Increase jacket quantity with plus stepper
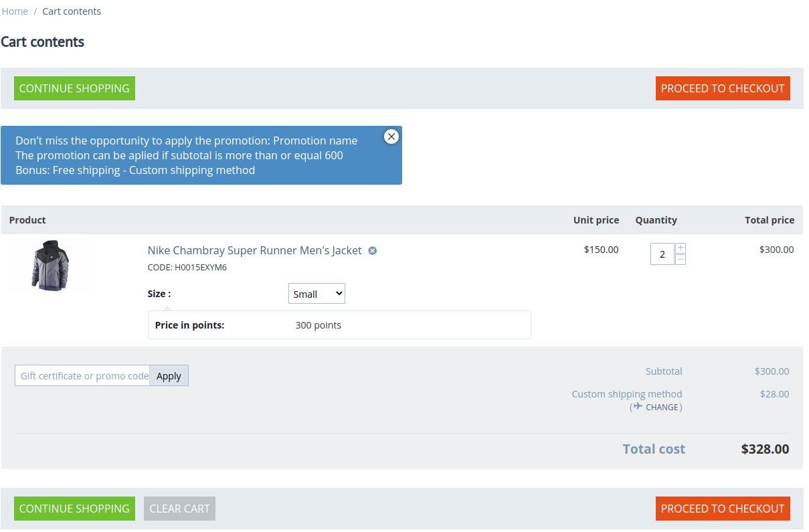 tap(681, 248)
